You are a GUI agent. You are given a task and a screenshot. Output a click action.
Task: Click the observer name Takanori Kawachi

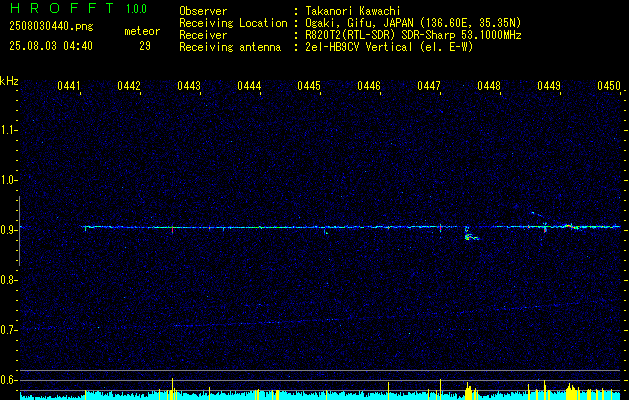coord(353,11)
